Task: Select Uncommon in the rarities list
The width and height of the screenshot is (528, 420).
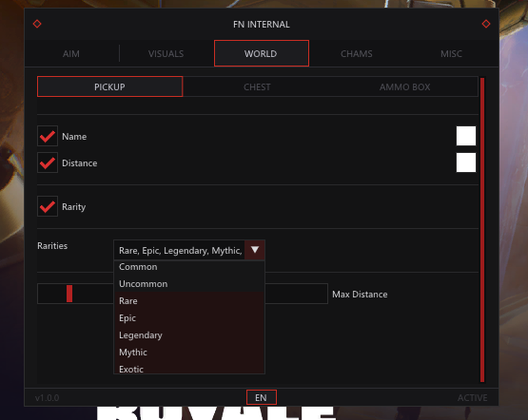Action: coord(189,284)
